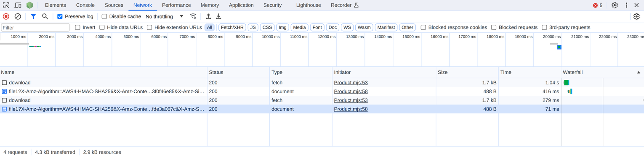644x157 pixels.
Task: Sort by the Time column header
Action: tap(530, 72)
